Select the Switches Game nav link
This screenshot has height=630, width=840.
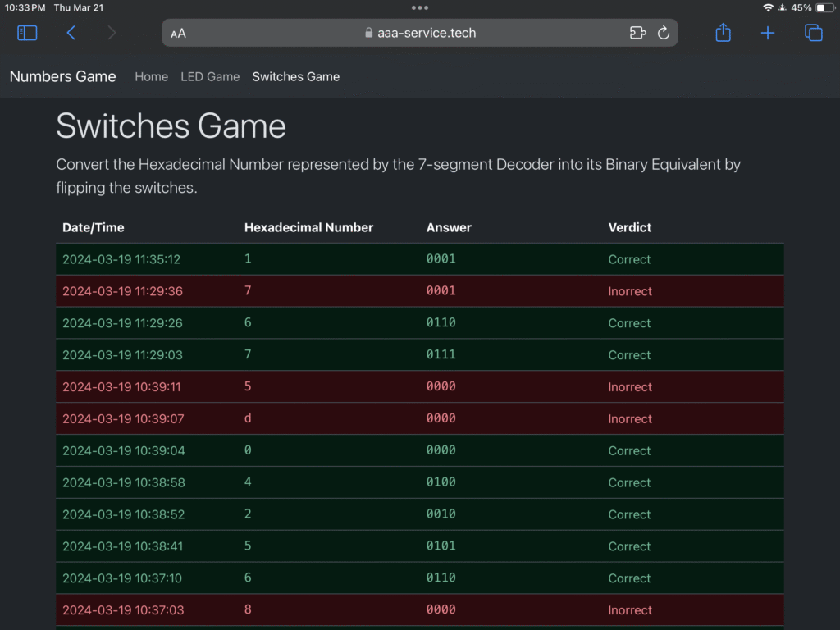click(295, 77)
